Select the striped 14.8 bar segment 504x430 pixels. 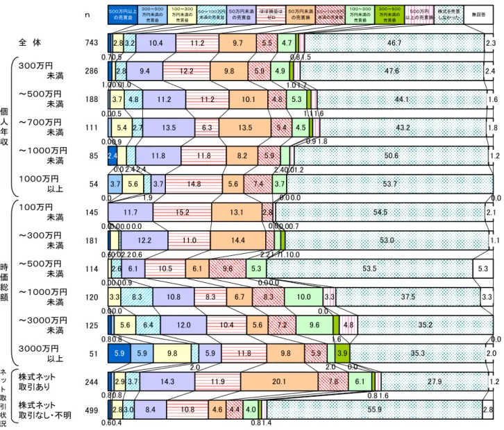click(x=194, y=184)
